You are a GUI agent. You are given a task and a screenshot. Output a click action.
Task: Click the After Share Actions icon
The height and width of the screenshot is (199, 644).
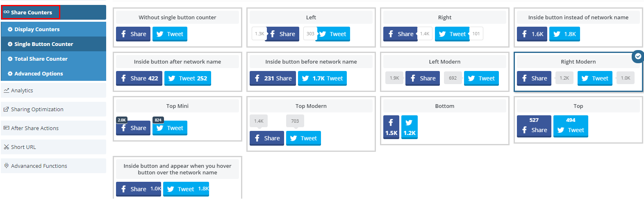(x=7, y=128)
